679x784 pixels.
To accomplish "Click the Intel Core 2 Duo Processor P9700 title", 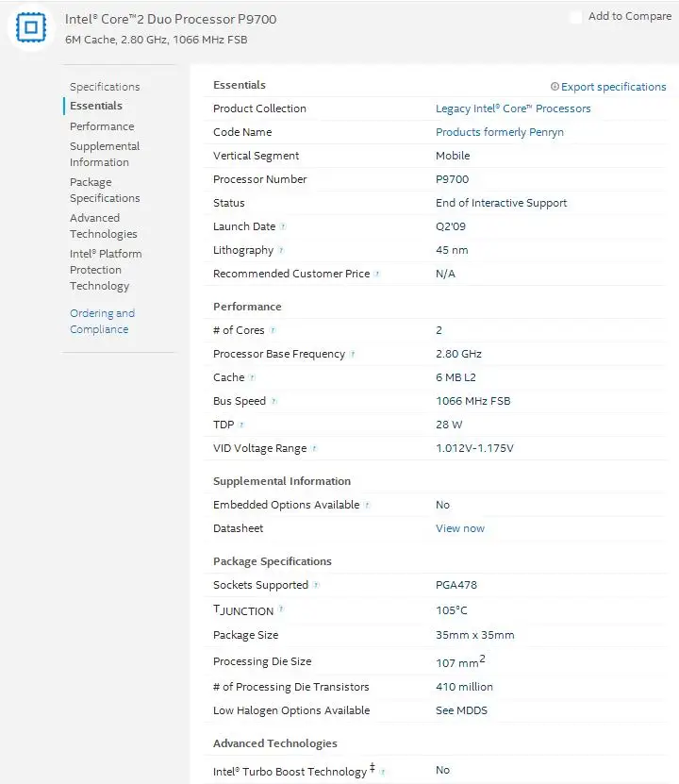I will 171,19.
